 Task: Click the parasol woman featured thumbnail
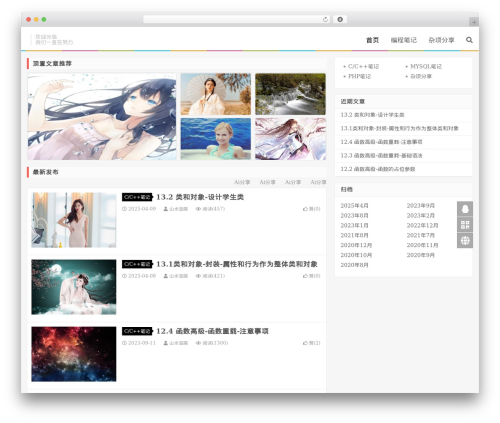pos(216,94)
